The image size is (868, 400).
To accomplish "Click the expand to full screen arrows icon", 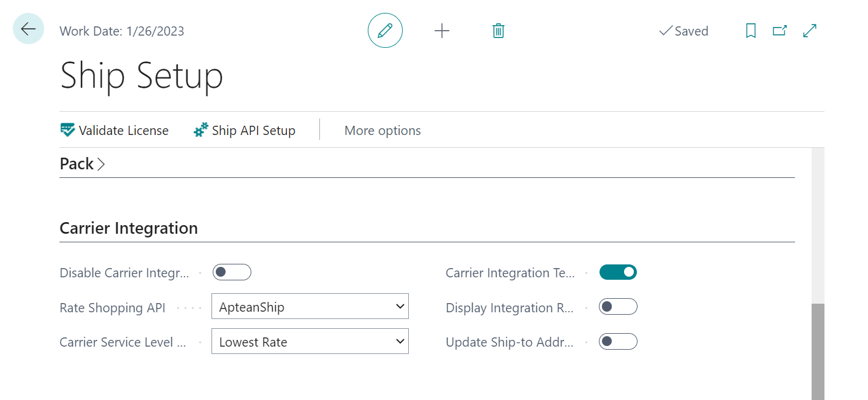I will (x=810, y=31).
